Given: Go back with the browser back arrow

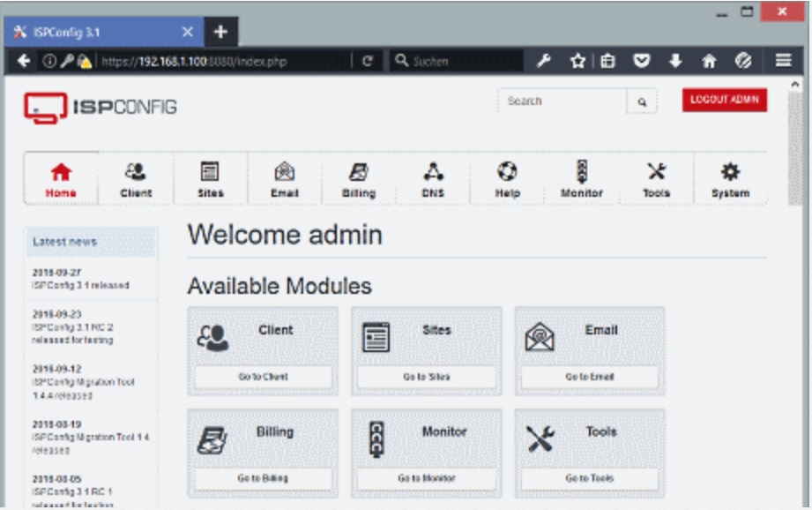Looking at the screenshot, I should 23,61.
